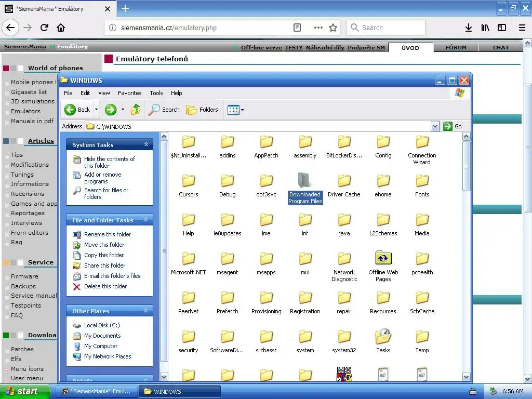Open the Forward button history dropdown arrow
Screen dimensions: 532x399
(123, 110)
